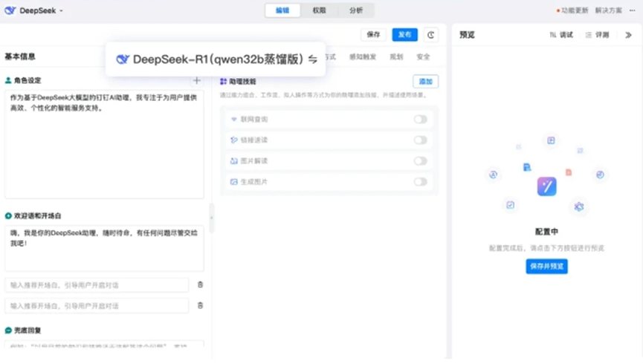Collapse the preview panel with double chevron
Screen dimensions: 643x364
pos(628,35)
